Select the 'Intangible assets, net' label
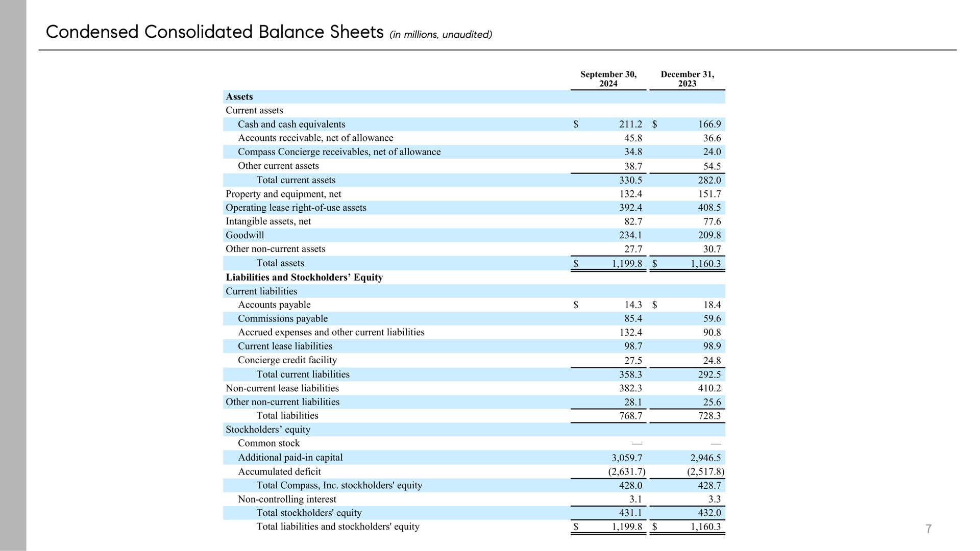 pyautogui.click(x=268, y=221)
